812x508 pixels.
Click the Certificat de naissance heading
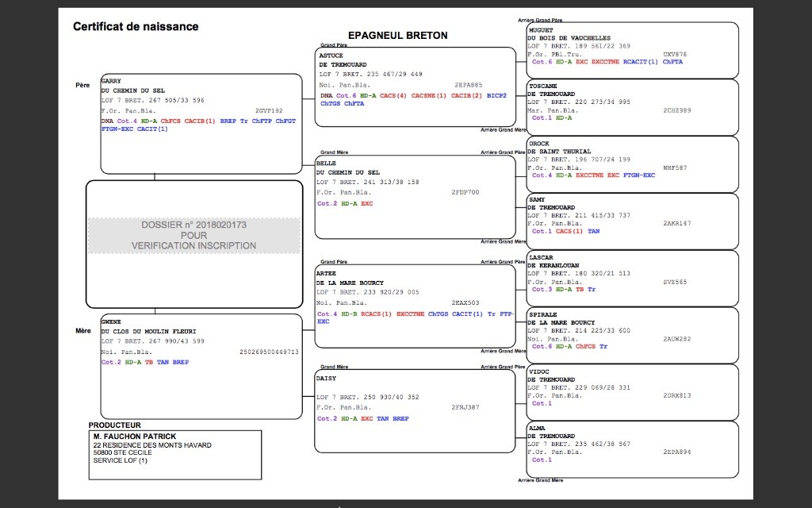click(136, 26)
